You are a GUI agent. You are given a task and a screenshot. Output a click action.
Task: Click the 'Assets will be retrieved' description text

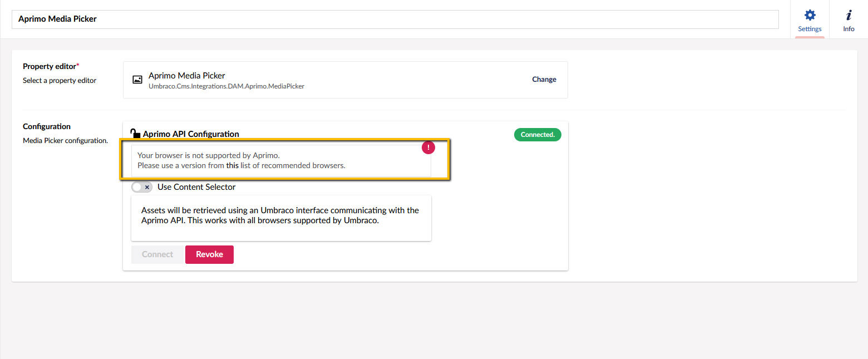pos(280,215)
